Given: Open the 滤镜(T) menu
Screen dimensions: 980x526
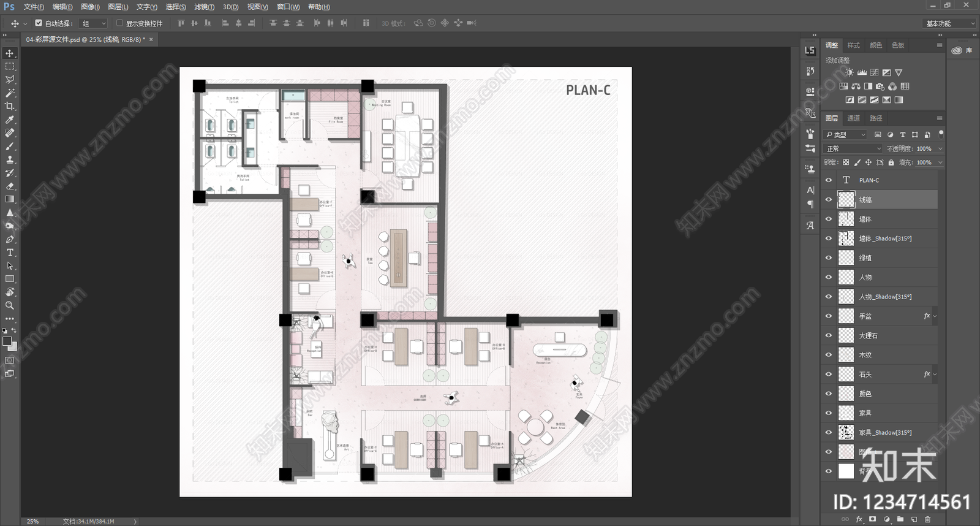Looking at the screenshot, I should point(204,7).
